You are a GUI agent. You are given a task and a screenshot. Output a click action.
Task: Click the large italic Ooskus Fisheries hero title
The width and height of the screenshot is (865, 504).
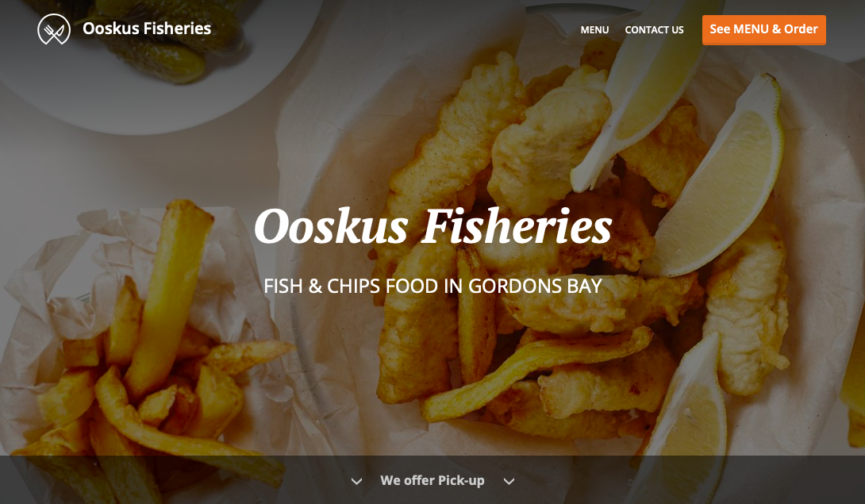[433, 225]
